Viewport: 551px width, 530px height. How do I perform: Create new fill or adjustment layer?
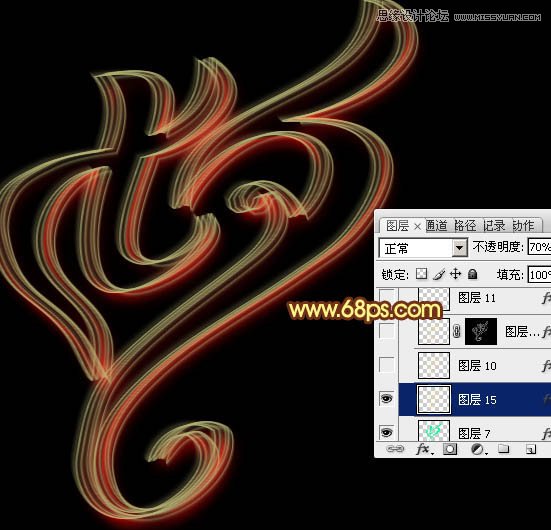[478, 449]
